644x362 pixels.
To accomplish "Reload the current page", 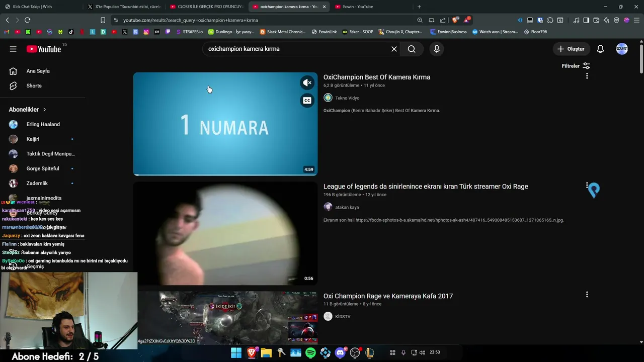I will 27,20.
